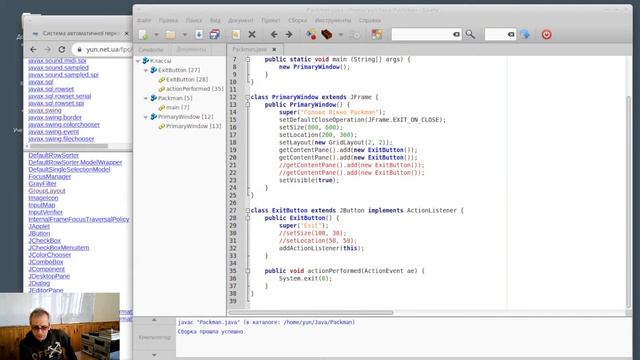
Task: Open the FocusManager class link
Action: tap(50, 177)
